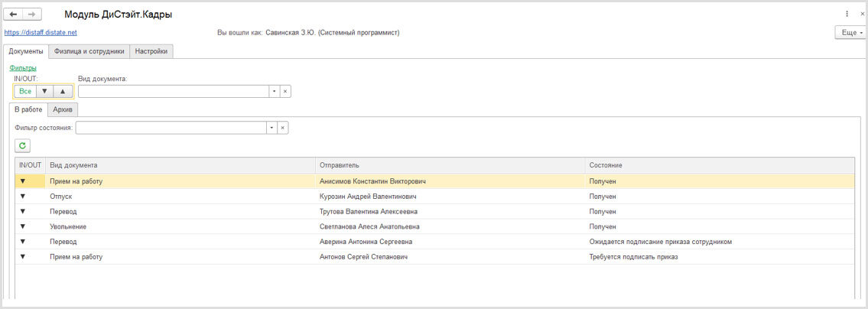Select the IN arrow in Антонов's row
The width and height of the screenshot is (868, 309).
tap(23, 257)
